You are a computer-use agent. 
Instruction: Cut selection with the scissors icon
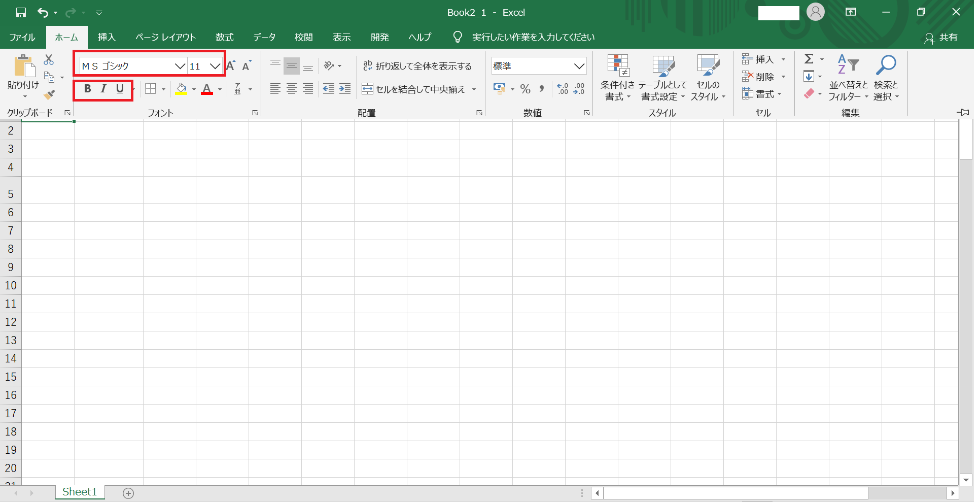click(x=49, y=60)
